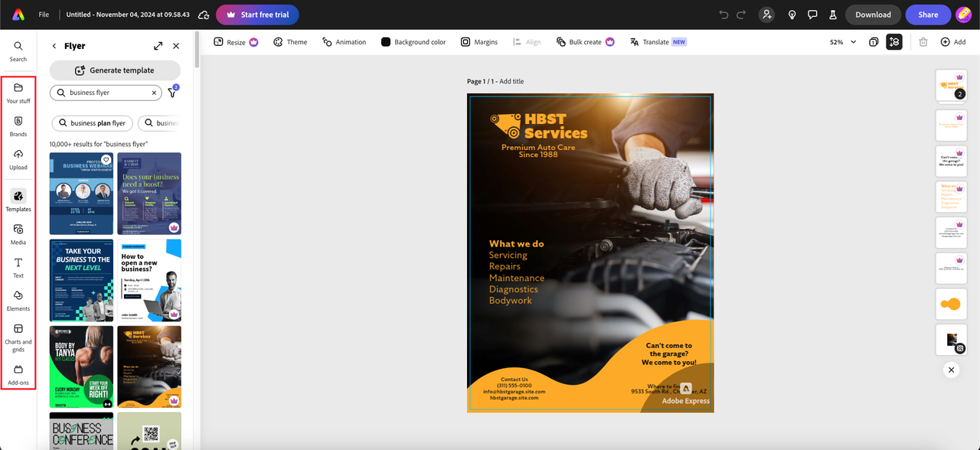980x450 pixels.
Task: Open the Upload panel
Action: coord(18,159)
